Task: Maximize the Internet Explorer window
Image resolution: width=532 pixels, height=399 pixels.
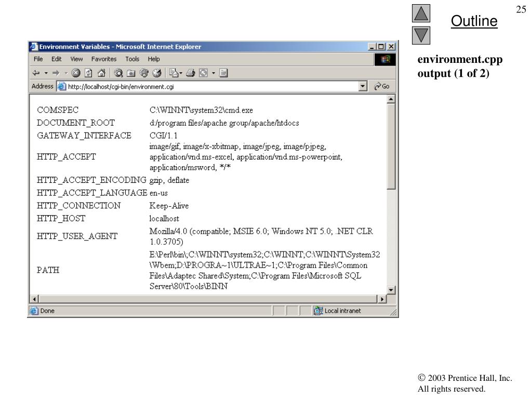Action: (381, 46)
